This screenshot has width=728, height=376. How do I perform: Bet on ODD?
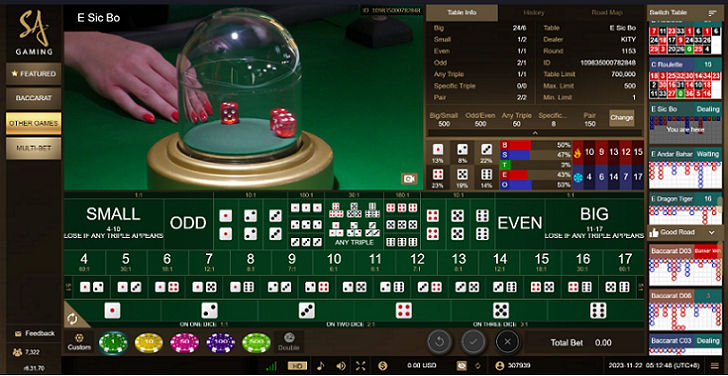tap(188, 224)
